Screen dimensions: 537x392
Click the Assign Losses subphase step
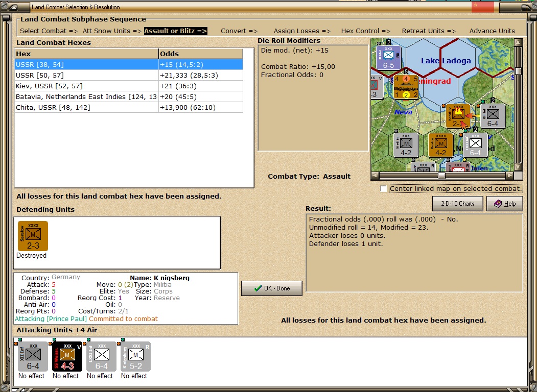point(302,31)
